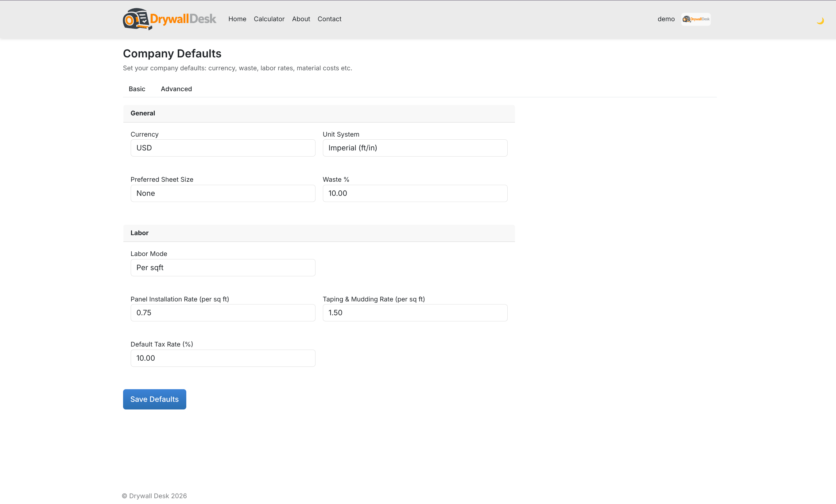Click the Labor section header
The height and width of the screenshot is (504, 836).
click(x=319, y=233)
